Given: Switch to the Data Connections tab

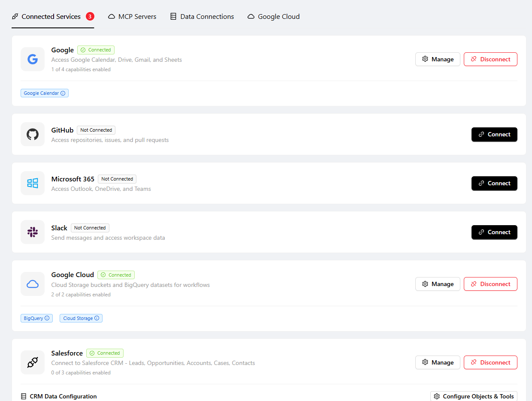Looking at the screenshot, I should pyautogui.click(x=202, y=17).
